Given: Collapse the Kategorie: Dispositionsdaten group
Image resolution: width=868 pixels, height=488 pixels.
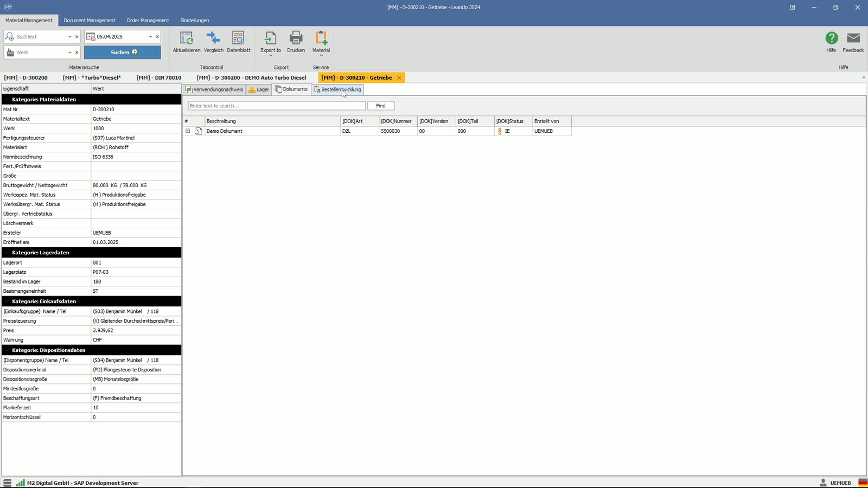Looking at the screenshot, I should [7, 350].
